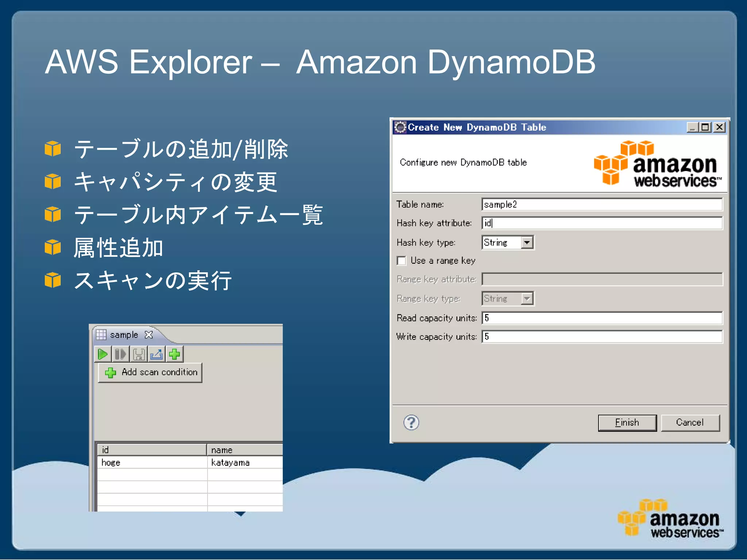Click the Read capacity units field
747x560 pixels.
coord(602,318)
